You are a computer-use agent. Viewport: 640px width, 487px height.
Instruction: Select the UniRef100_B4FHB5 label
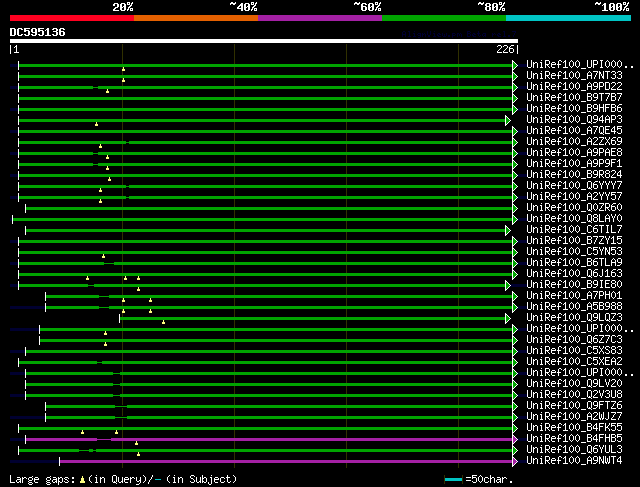click(574, 439)
